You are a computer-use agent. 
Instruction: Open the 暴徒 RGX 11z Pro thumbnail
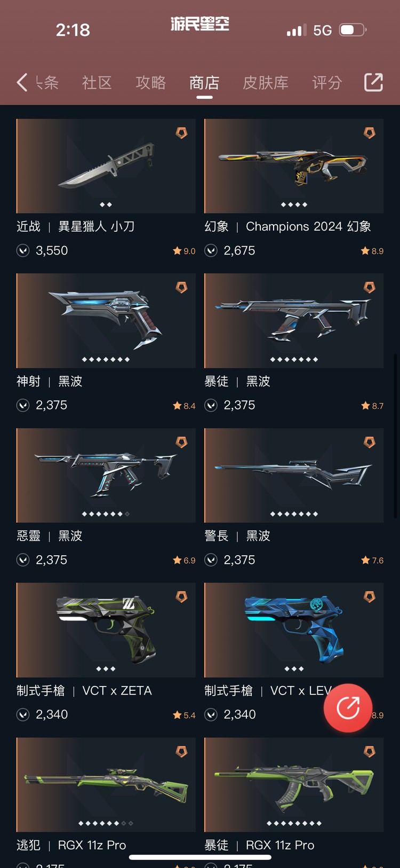coord(294,785)
